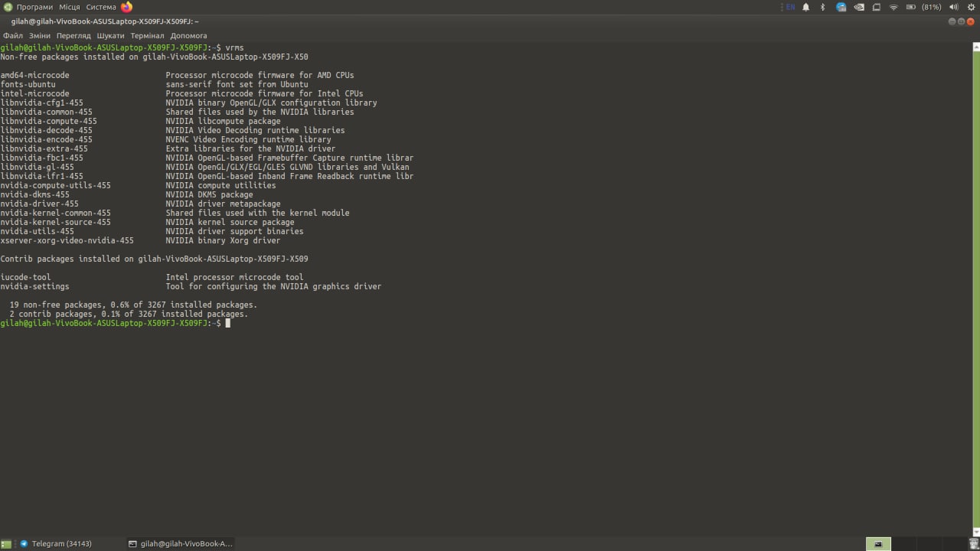This screenshot has width=980, height=551.
Task: Click the libnvidia-compute-455 package name
Action: tap(48, 121)
